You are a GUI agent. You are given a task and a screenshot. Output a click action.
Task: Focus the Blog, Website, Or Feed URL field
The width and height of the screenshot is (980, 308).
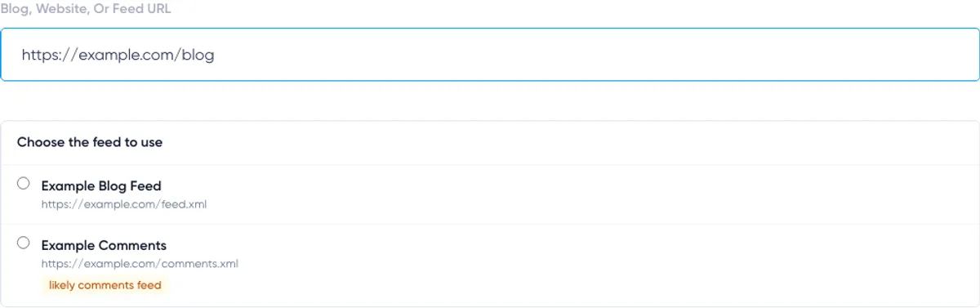click(x=490, y=55)
